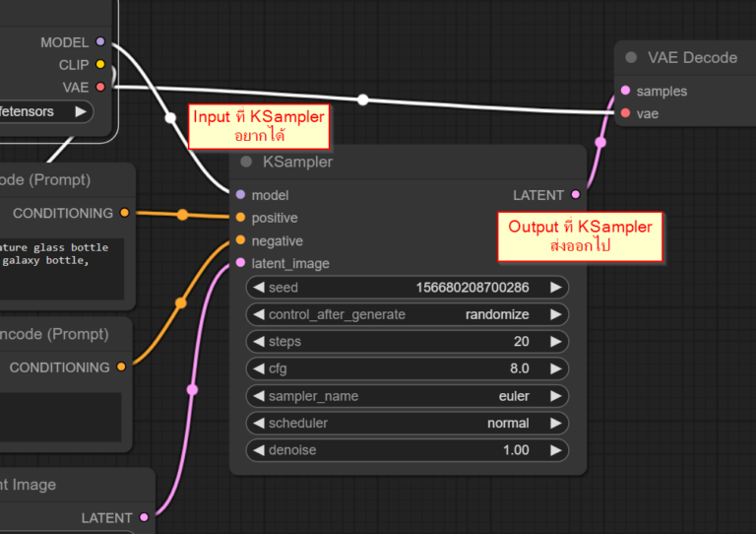Screen dimensions: 756x534
Task: Click the KSampler node title bar
Action: 394,162
